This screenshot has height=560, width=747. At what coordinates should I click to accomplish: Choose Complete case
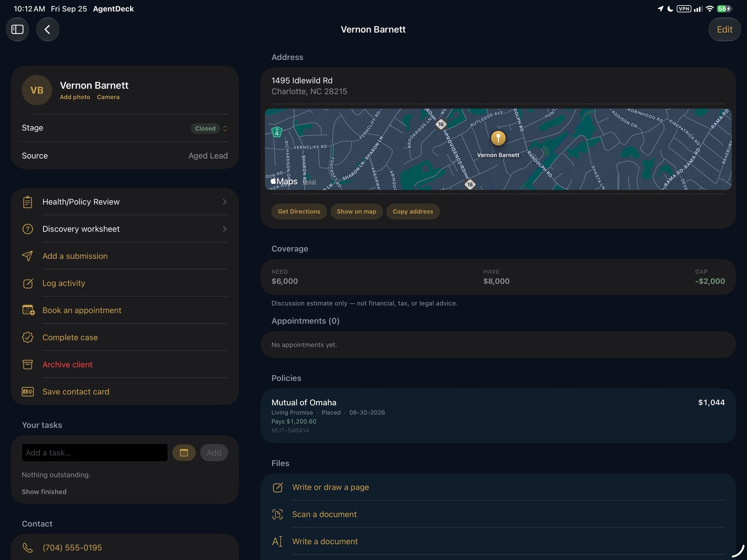click(70, 338)
